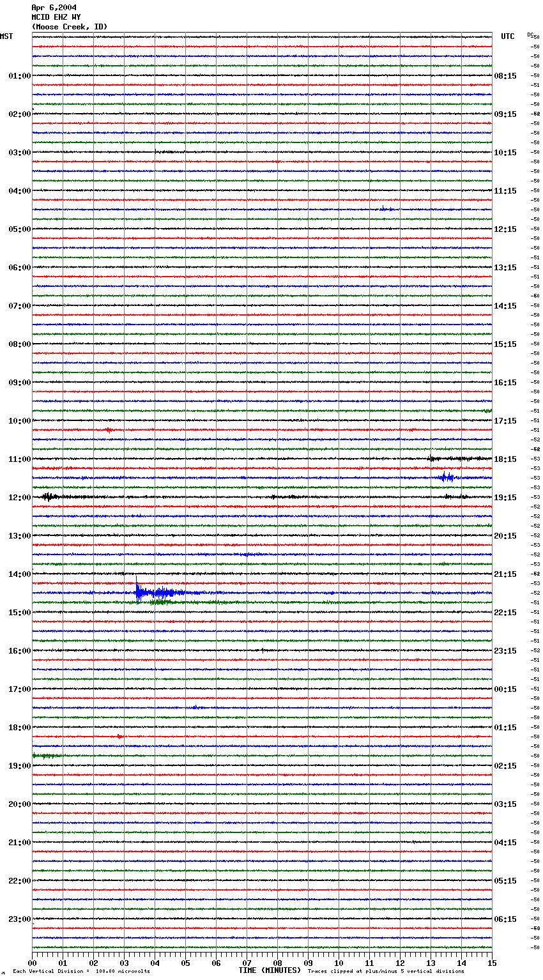Select the "01:00" MST time label

click(x=20, y=76)
